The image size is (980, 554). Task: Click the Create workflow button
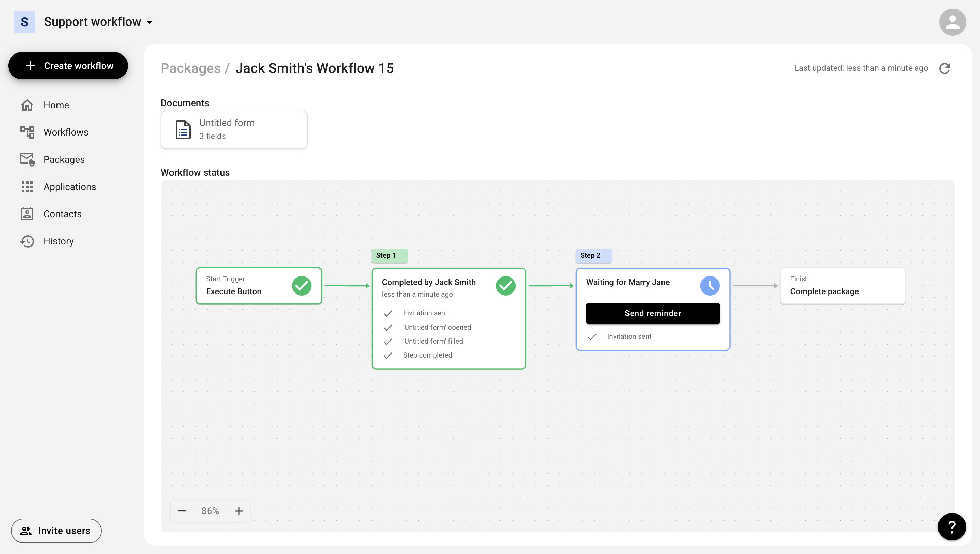click(x=68, y=66)
